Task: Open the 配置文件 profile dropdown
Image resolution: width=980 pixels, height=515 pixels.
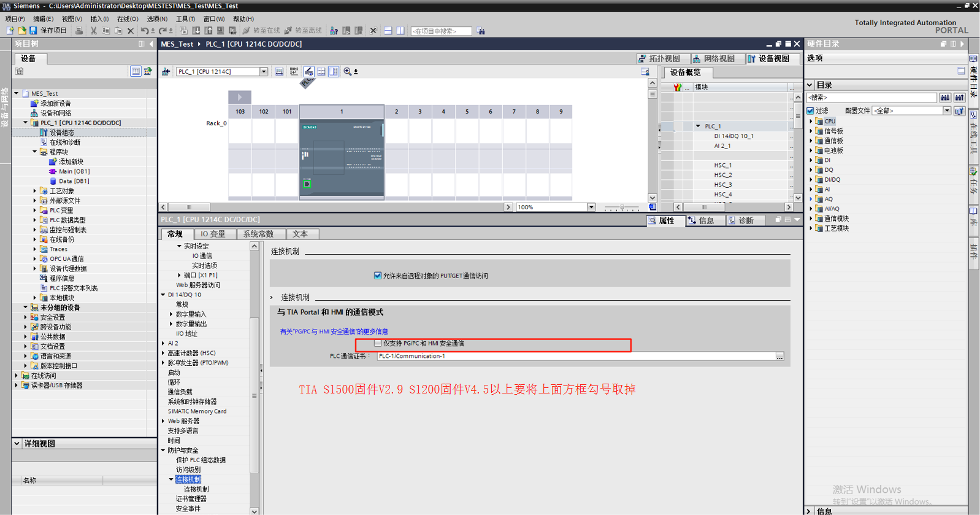Action: coord(947,111)
